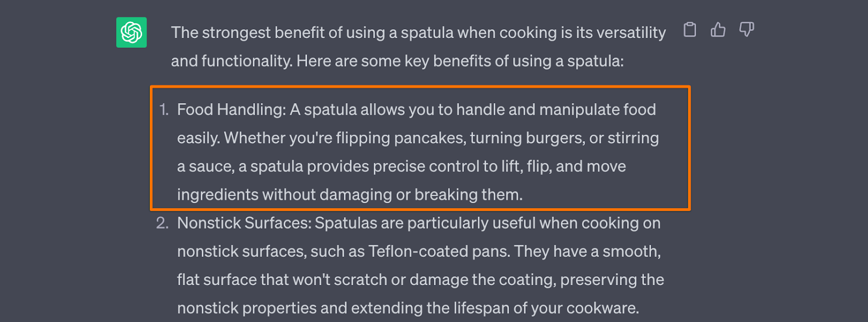Click the "Nonstick Surfaces" list heading
Viewport: 868px width, 322px height.
[244, 223]
